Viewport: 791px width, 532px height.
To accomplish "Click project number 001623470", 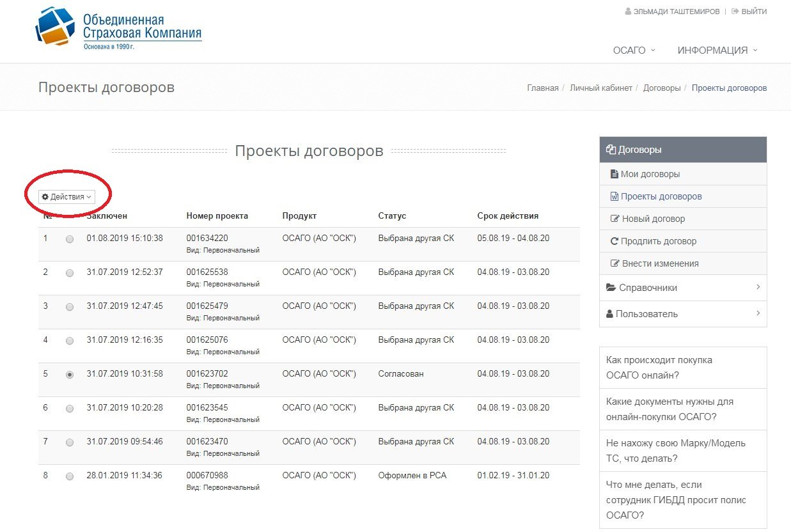I will [x=207, y=441].
